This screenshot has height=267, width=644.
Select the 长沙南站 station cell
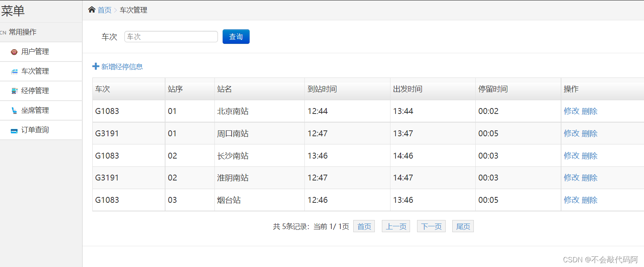point(259,156)
